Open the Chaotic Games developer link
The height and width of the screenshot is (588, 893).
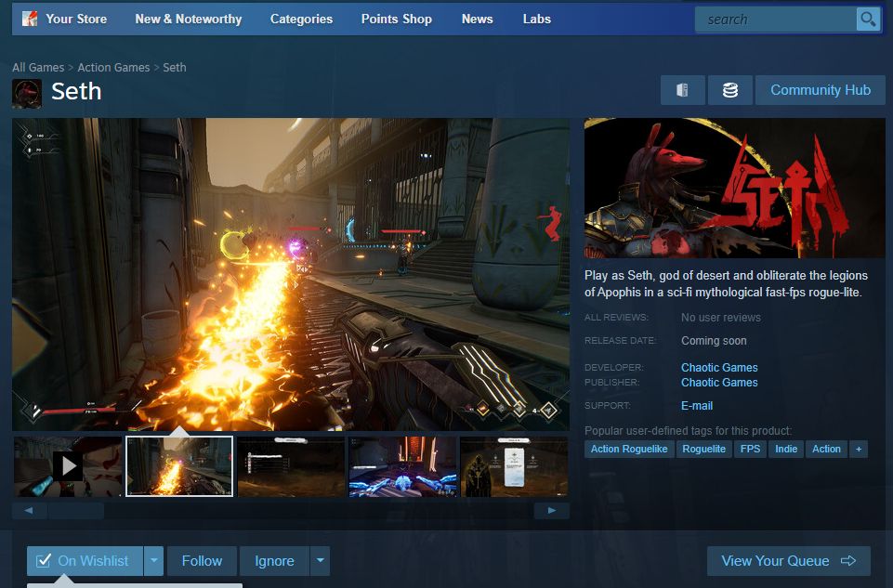(x=719, y=367)
